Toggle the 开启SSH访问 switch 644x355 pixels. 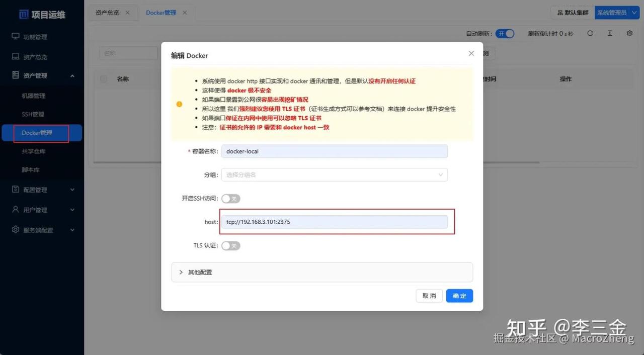point(231,199)
